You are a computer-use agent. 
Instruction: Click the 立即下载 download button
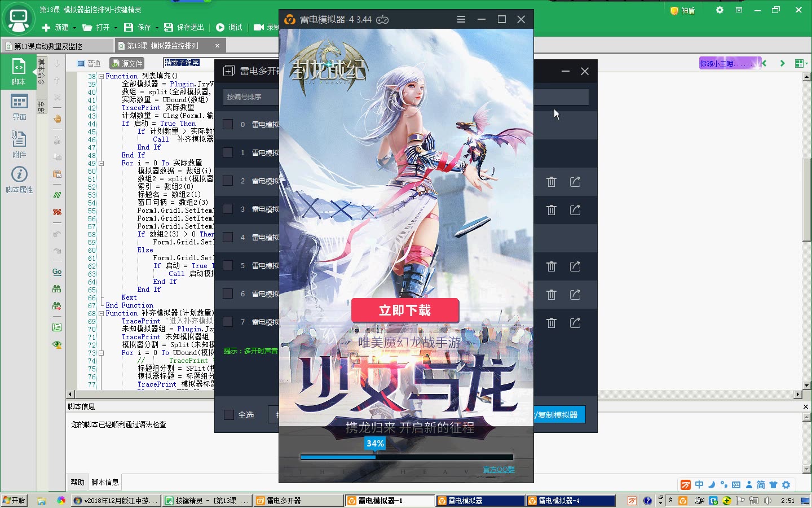click(x=405, y=310)
